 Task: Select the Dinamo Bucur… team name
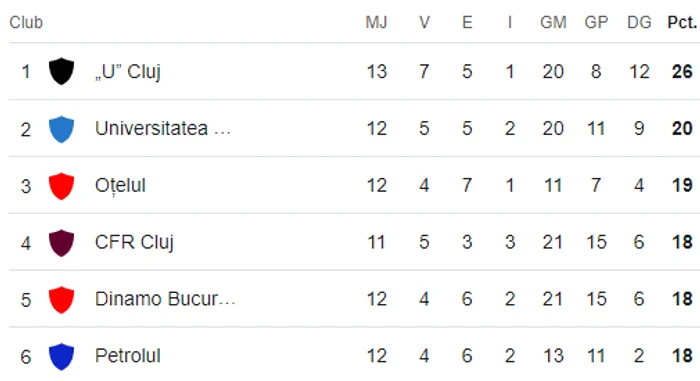165,299
